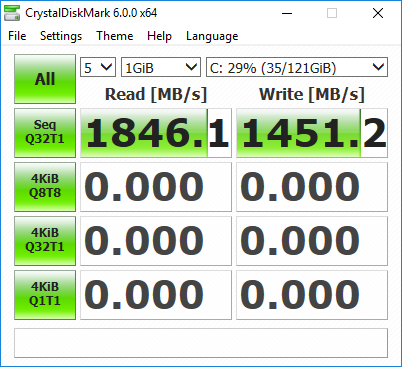Open the Language menu
This screenshot has width=402, height=367.
click(x=212, y=36)
